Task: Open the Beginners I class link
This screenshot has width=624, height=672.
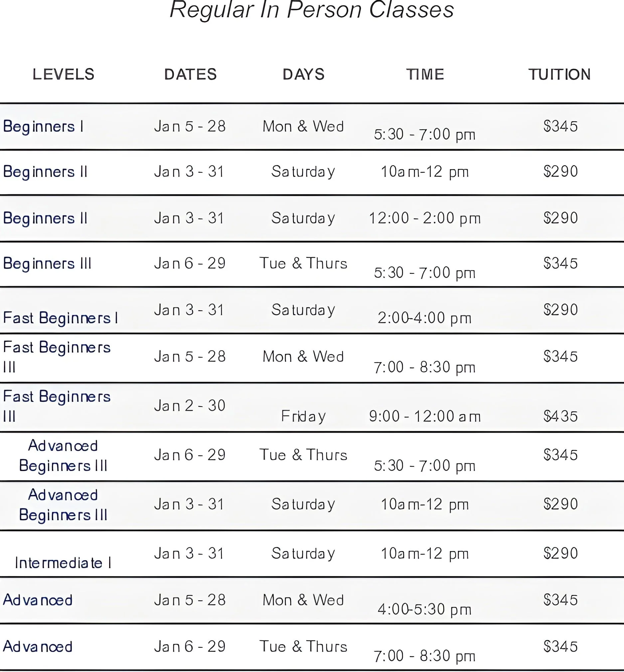Action: [x=43, y=127]
